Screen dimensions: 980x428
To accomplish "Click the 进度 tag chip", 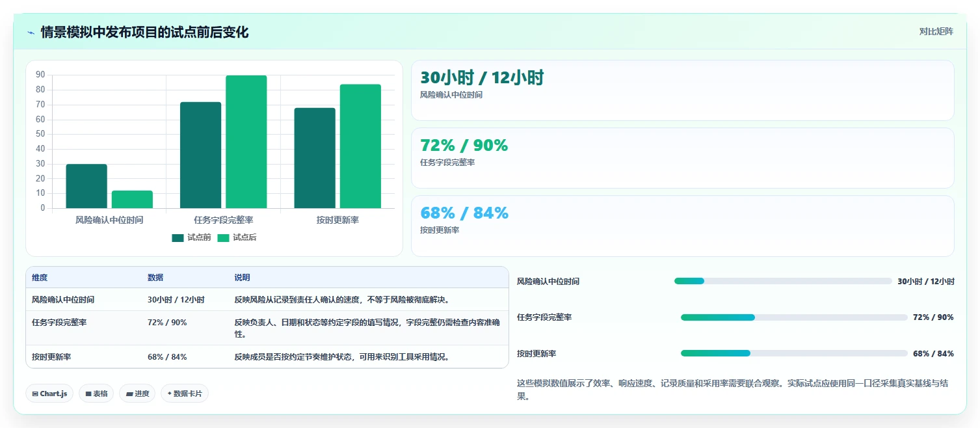I will (137, 394).
